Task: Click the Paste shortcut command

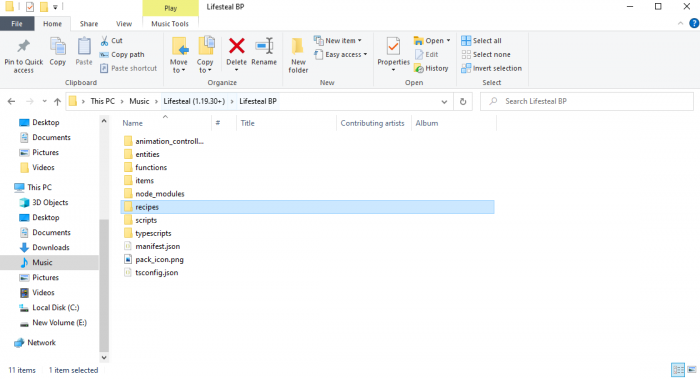Action: point(129,68)
